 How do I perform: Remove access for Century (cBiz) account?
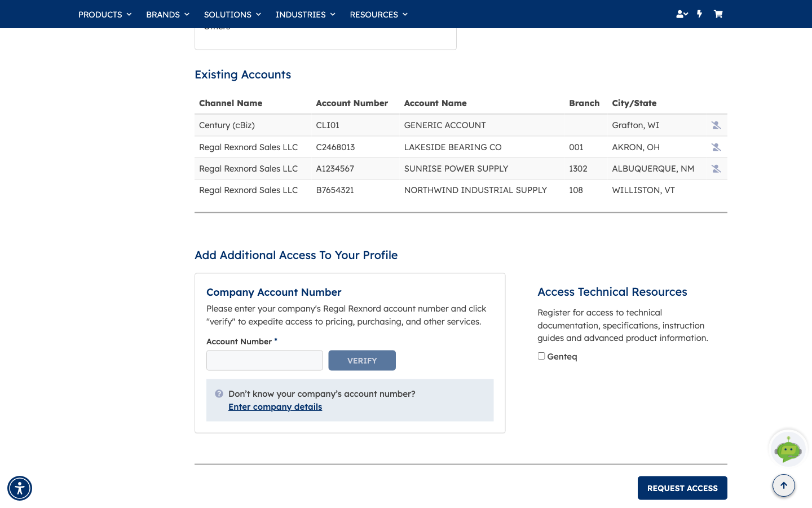click(x=716, y=125)
